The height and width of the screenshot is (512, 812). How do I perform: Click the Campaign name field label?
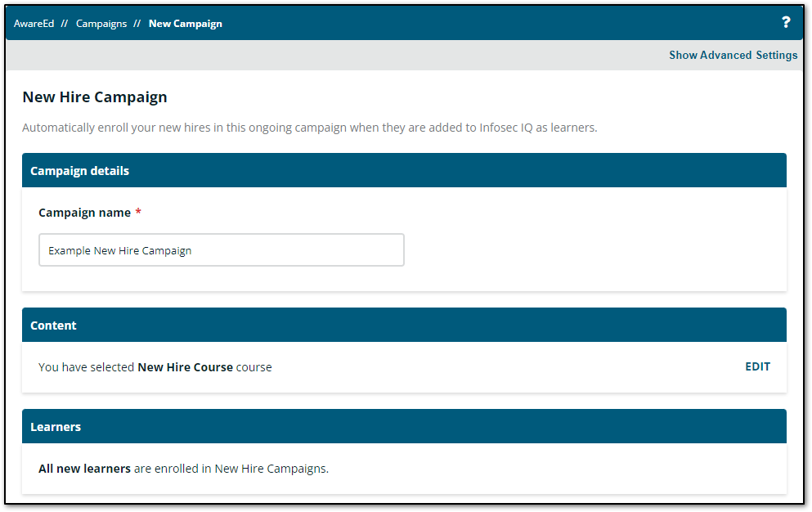pos(85,212)
